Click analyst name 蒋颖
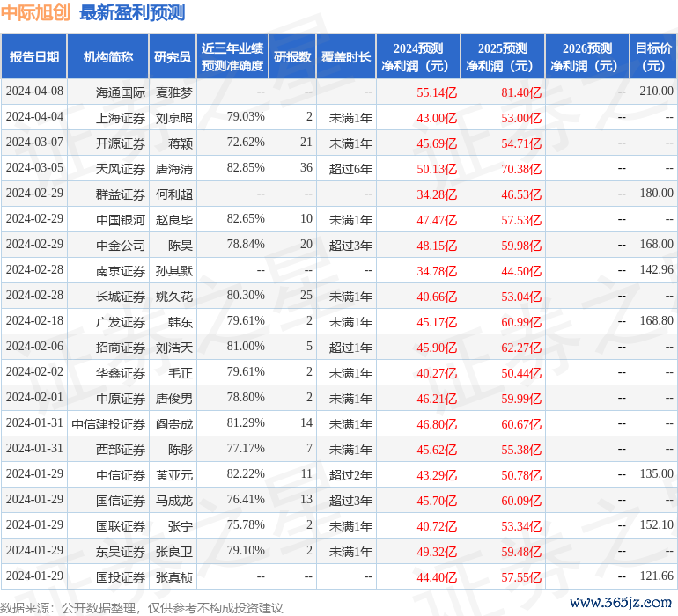Image resolution: width=678 pixels, height=616 pixels. tap(181, 143)
